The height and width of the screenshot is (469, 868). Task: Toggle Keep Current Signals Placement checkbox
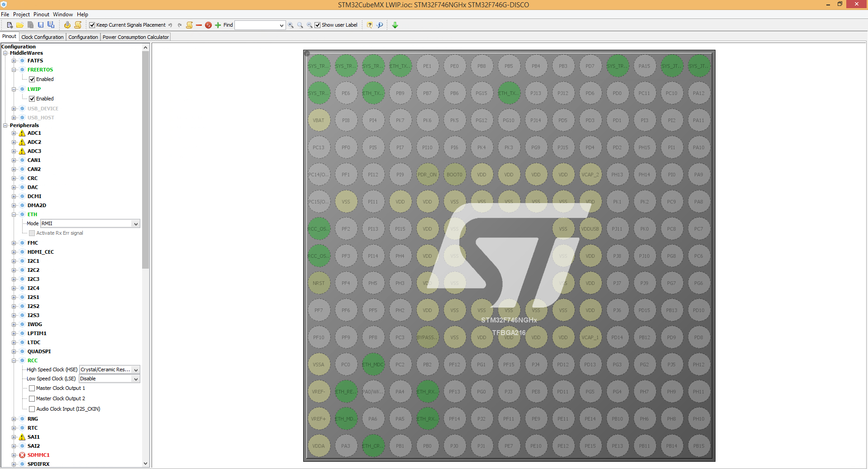pos(92,25)
